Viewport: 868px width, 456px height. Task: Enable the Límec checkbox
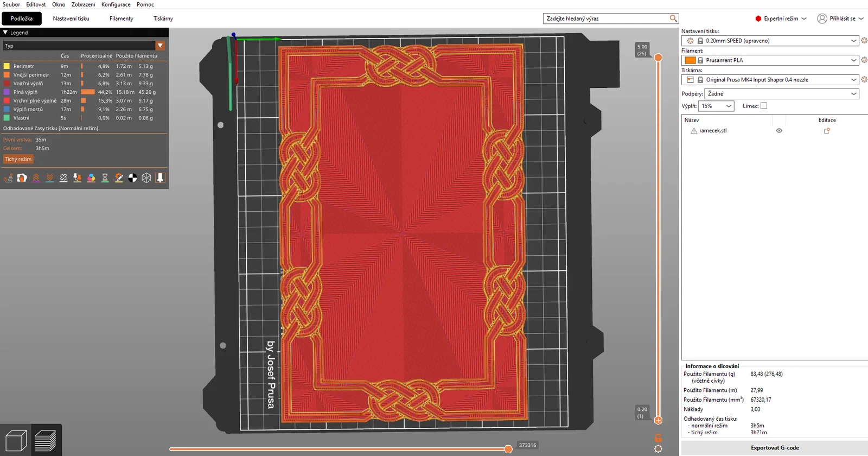pos(764,106)
